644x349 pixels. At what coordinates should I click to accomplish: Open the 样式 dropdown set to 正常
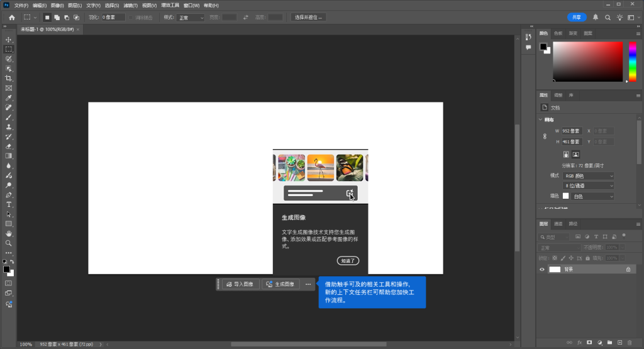point(191,18)
